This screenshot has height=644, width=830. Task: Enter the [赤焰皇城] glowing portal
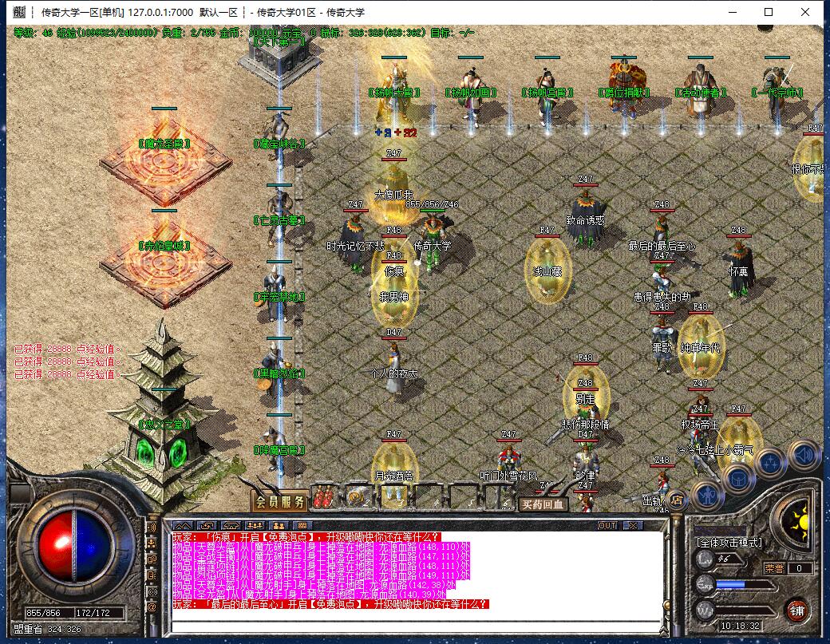pos(164,262)
